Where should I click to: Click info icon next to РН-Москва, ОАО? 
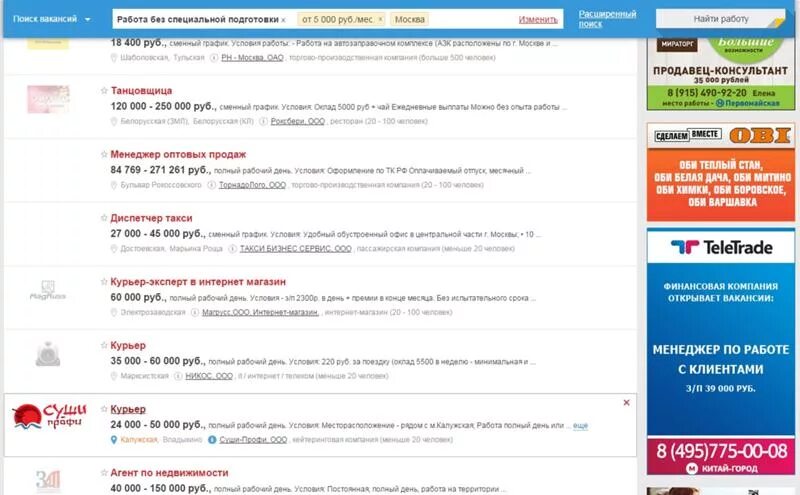pyautogui.click(x=214, y=58)
